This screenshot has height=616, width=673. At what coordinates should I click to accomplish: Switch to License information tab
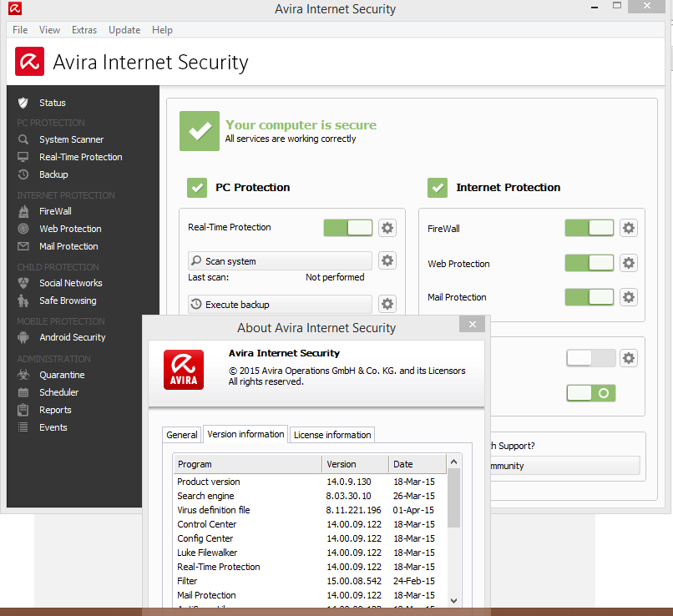coord(331,435)
